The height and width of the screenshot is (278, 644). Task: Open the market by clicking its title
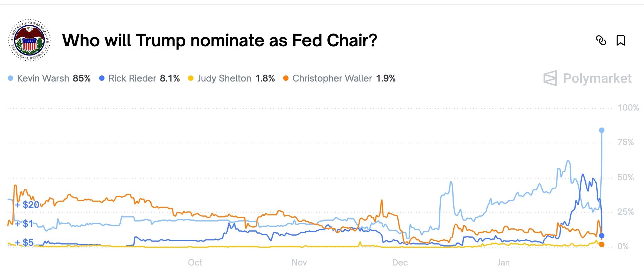(220, 40)
